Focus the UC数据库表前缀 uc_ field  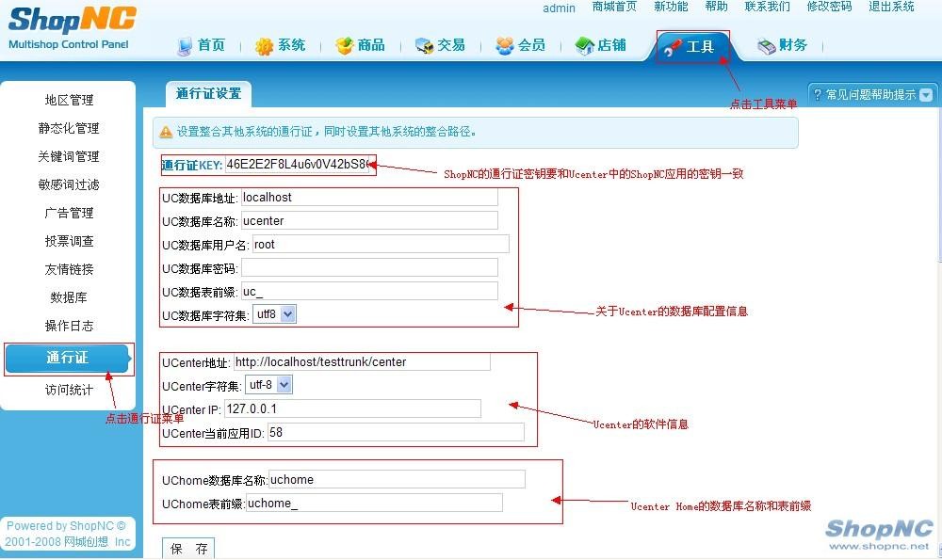click(369, 292)
